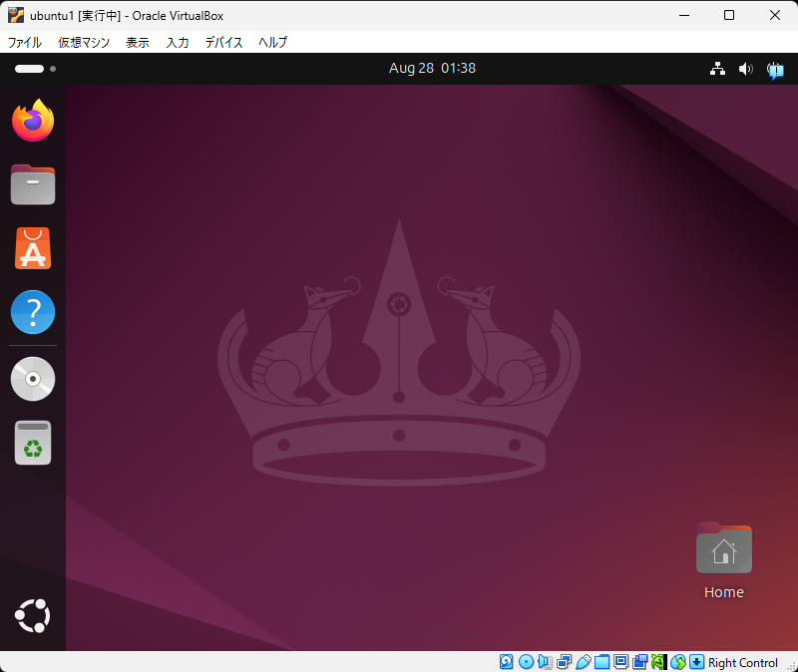798x672 pixels.
Task: Click the keyboard capture arrow icon
Action: pyautogui.click(x=696, y=662)
